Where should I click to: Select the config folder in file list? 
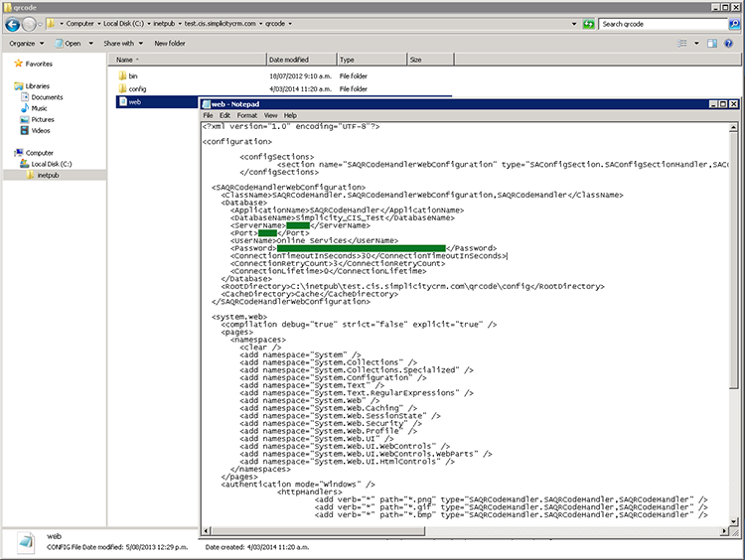[x=137, y=88]
